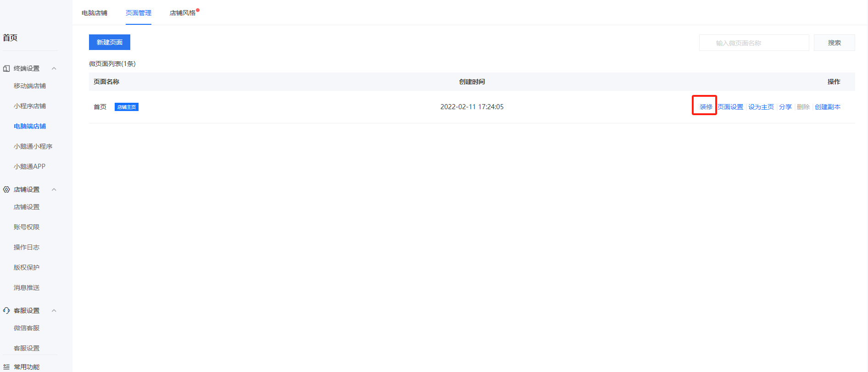868x372 pixels.
Task: Focus the 输入微页面名称 search field
Action: click(x=754, y=43)
